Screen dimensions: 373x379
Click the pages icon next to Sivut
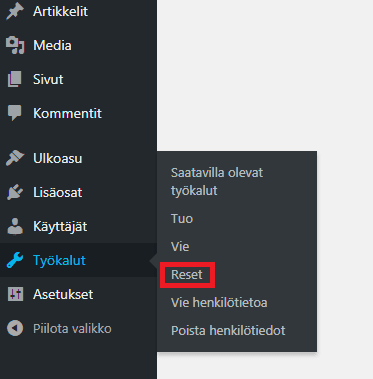15,79
